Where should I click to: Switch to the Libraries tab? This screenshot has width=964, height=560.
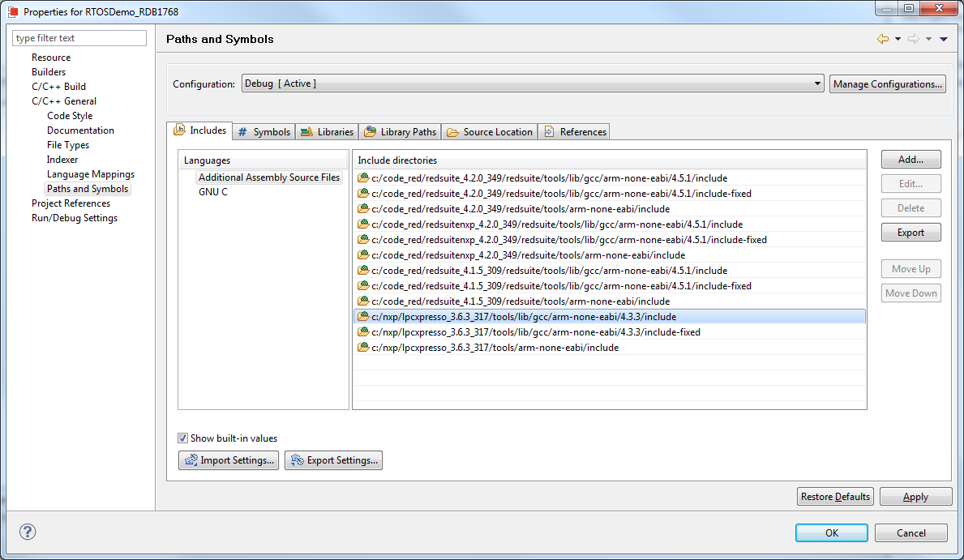tap(327, 131)
